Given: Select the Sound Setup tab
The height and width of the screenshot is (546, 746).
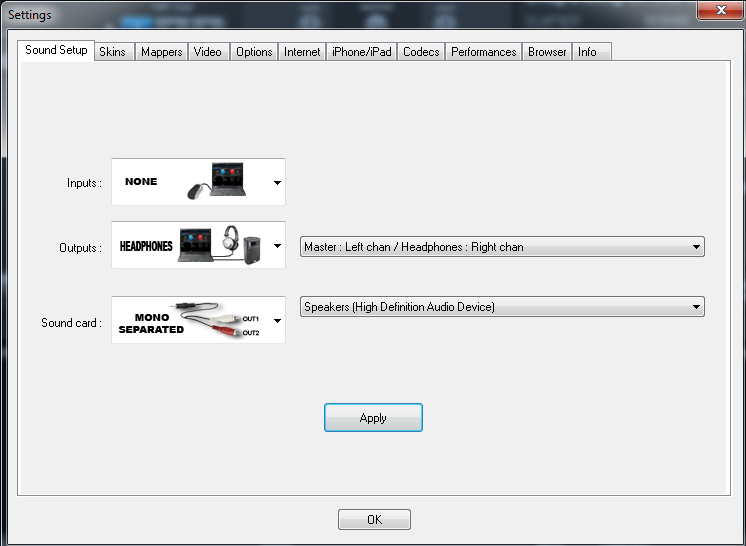Looking at the screenshot, I should pos(56,50).
